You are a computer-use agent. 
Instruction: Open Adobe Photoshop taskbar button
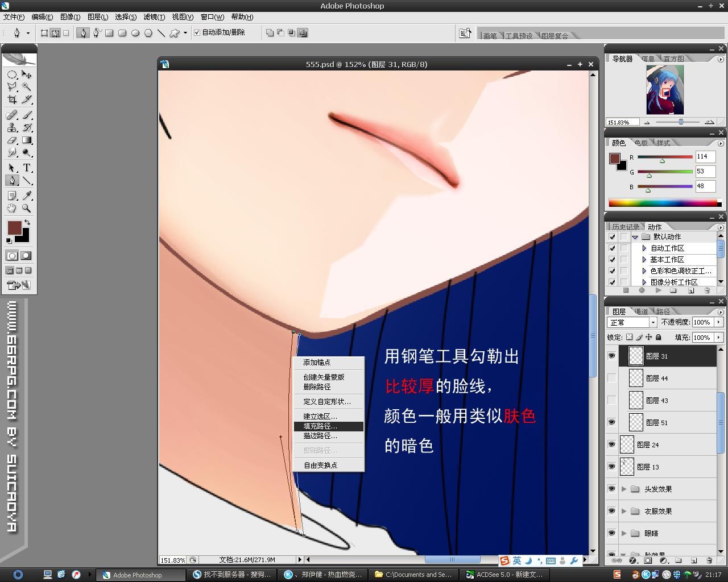click(140, 575)
